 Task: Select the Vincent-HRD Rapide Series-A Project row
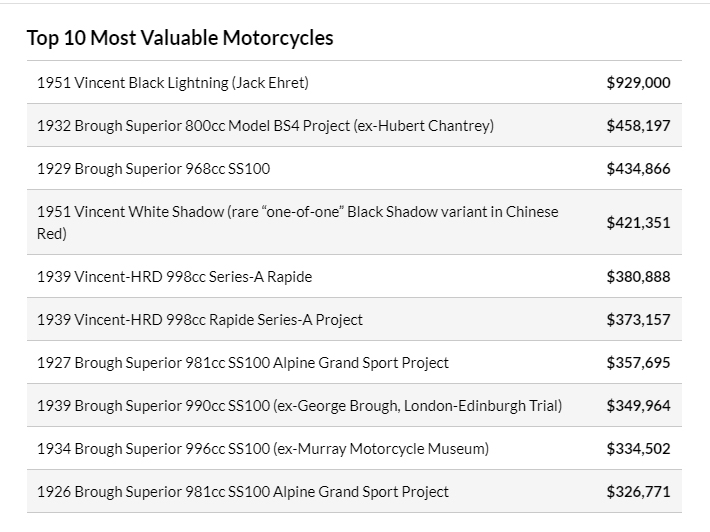click(x=354, y=319)
